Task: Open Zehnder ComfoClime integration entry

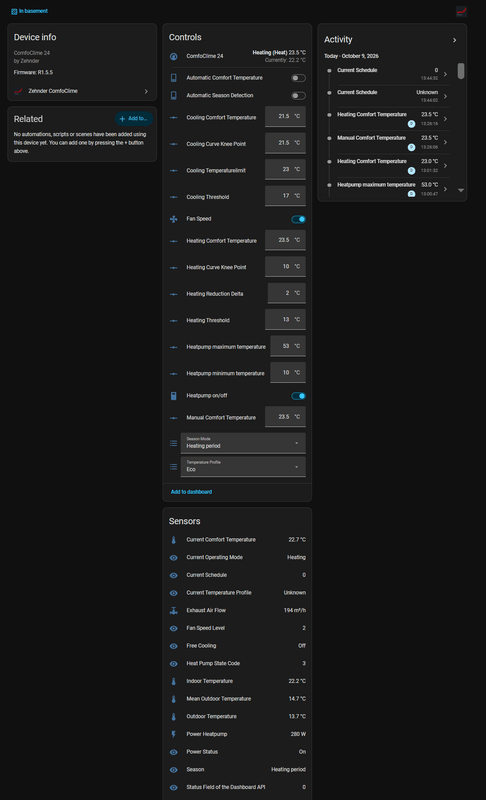Action: pos(82,91)
